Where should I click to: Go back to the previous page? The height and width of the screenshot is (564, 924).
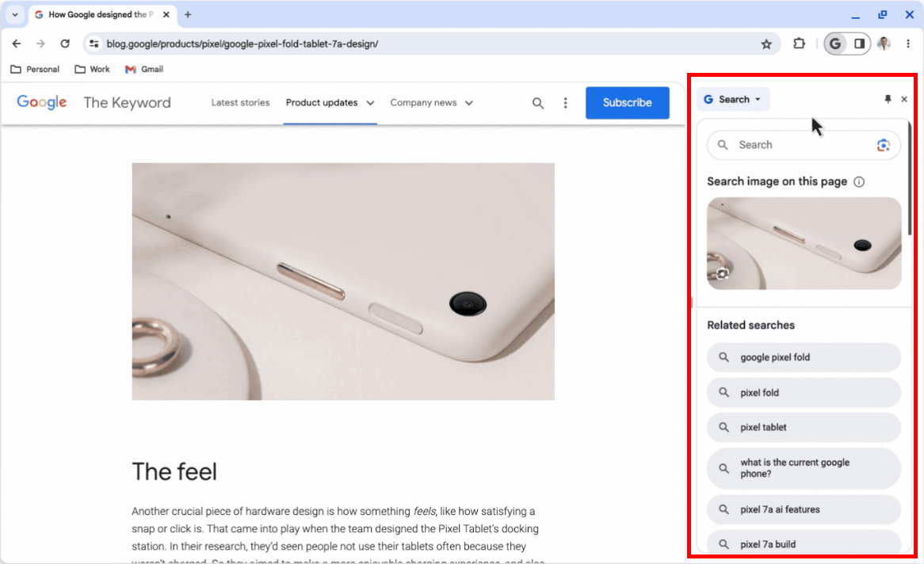pos(17,44)
